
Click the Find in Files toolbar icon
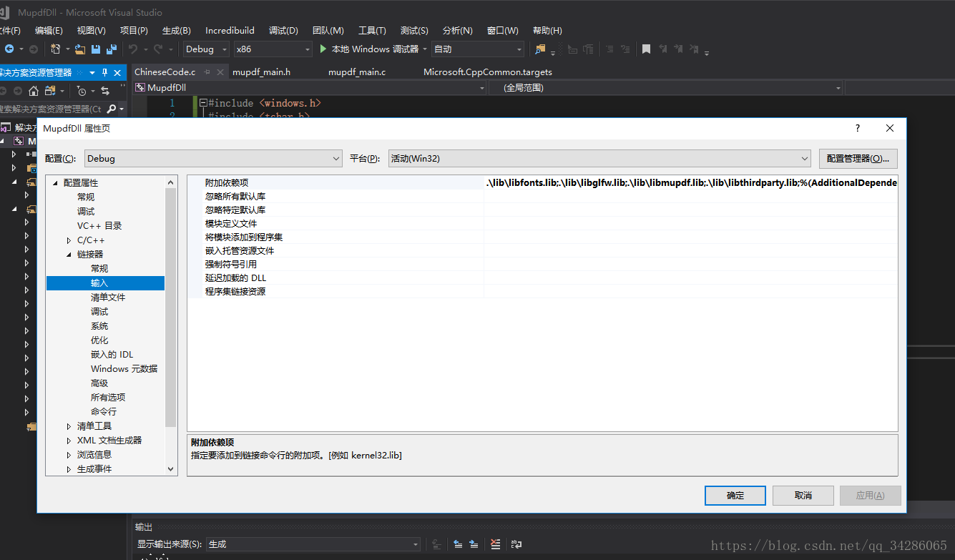540,49
